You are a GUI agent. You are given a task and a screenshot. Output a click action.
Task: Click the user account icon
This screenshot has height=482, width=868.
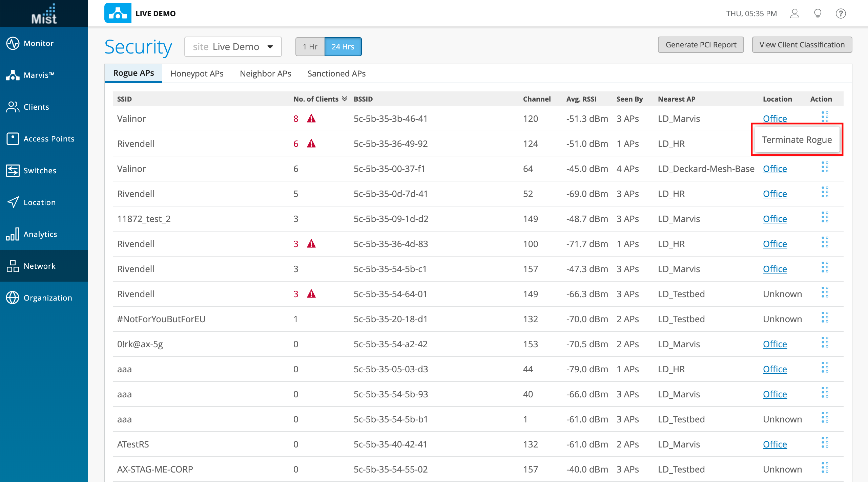pyautogui.click(x=794, y=14)
